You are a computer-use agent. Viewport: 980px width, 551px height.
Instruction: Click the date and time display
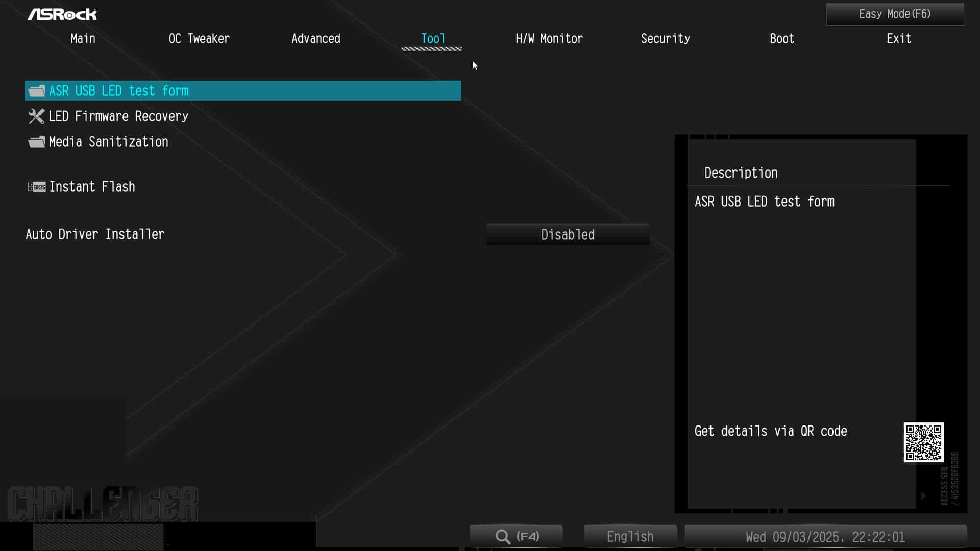(x=825, y=537)
